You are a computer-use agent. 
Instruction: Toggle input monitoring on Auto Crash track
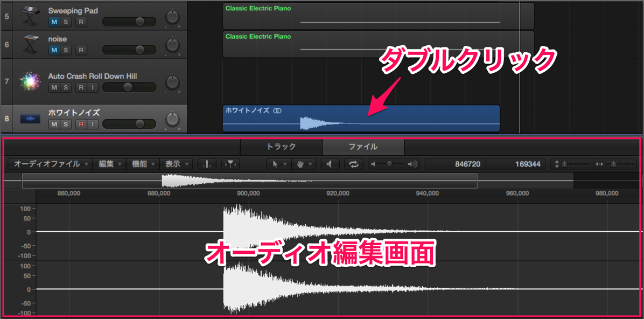[93, 87]
